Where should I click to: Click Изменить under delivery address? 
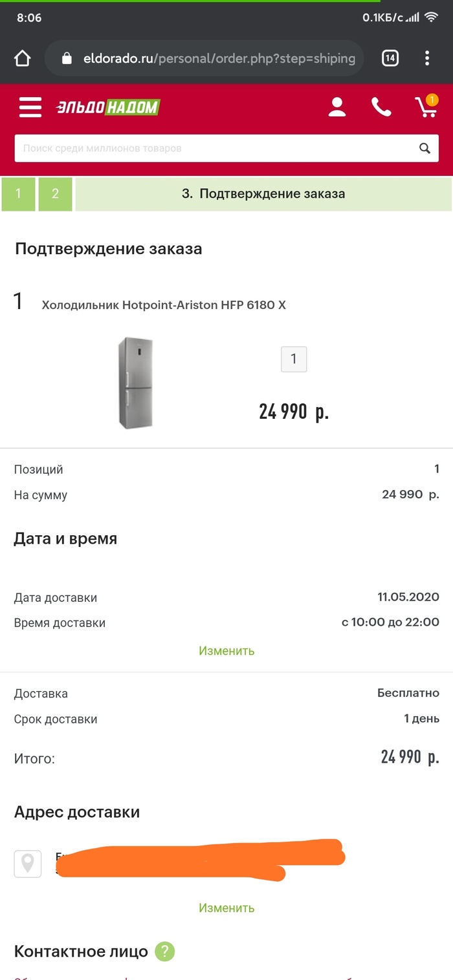(x=226, y=908)
